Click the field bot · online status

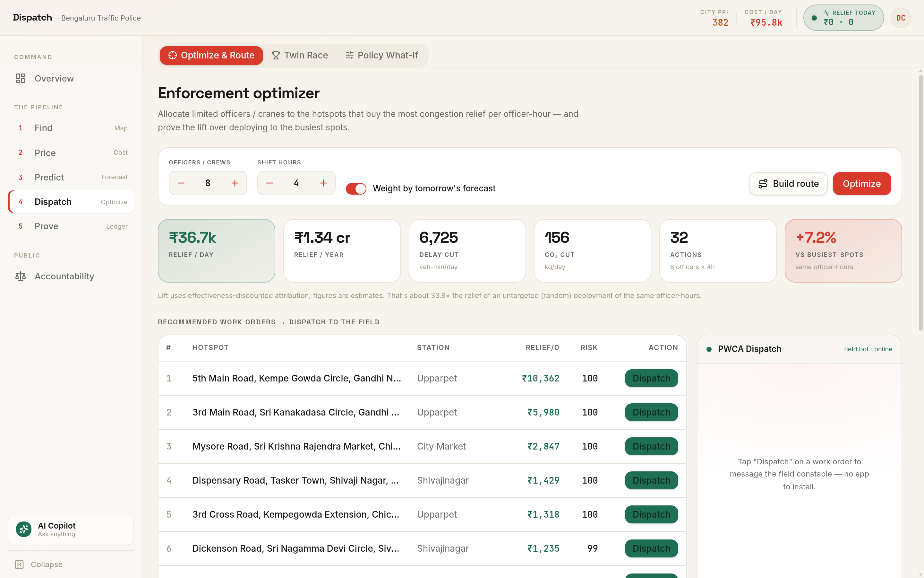(868, 349)
